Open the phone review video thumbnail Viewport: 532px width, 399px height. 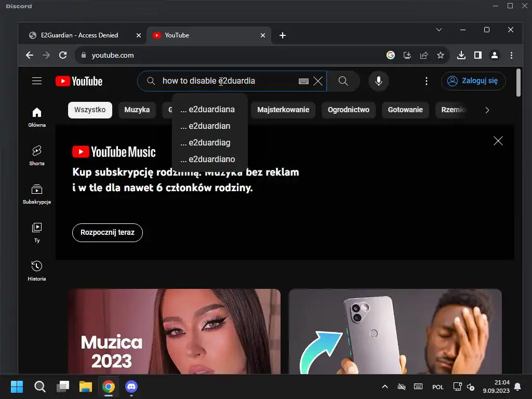(x=395, y=331)
